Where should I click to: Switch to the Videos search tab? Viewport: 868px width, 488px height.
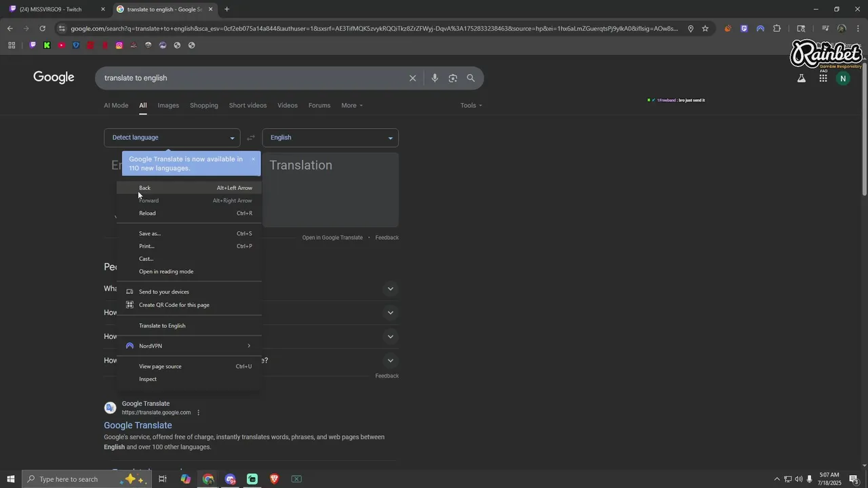tap(288, 105)
